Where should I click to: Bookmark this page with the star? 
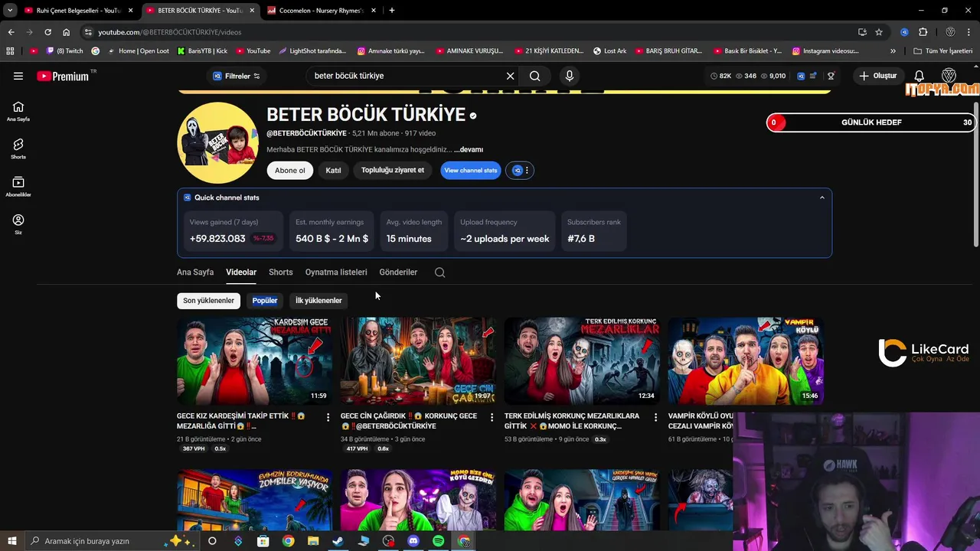(879, 32)
